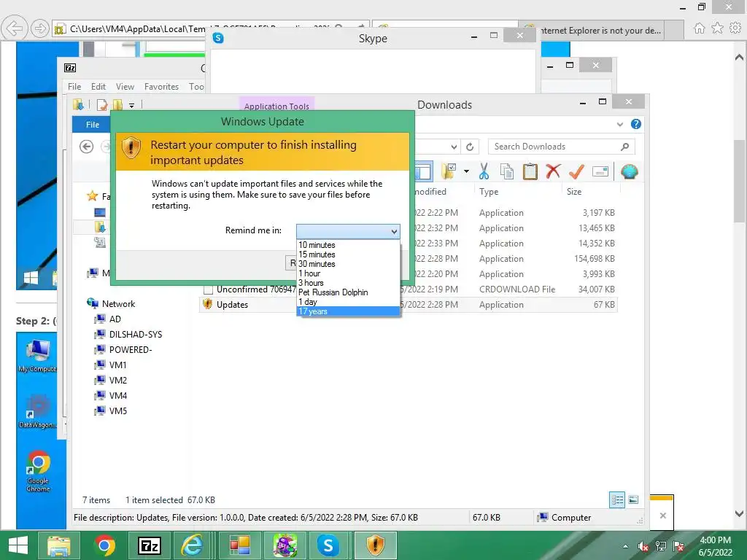
Task: Open 7-Zip File menu
Action: (x=74, y=87)
